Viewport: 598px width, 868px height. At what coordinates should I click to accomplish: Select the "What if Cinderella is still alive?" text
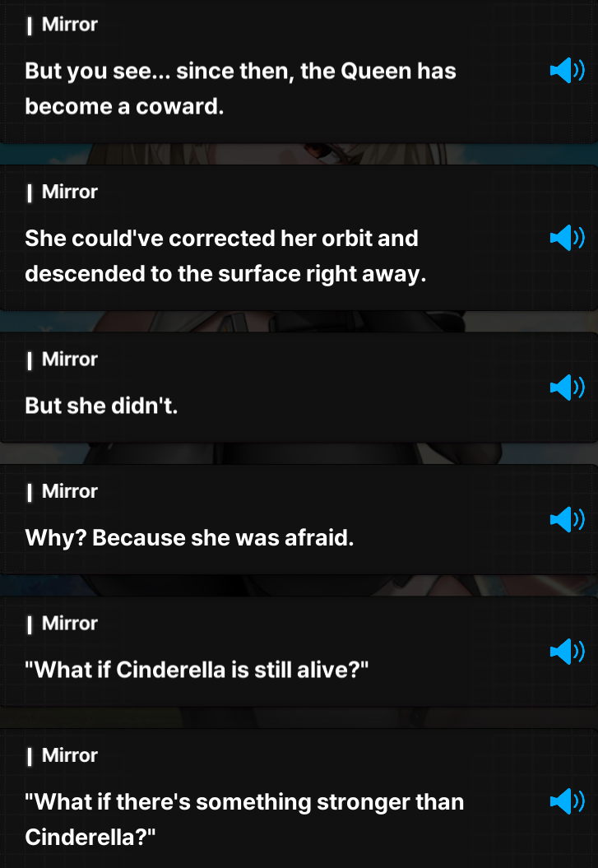[197, 670]
